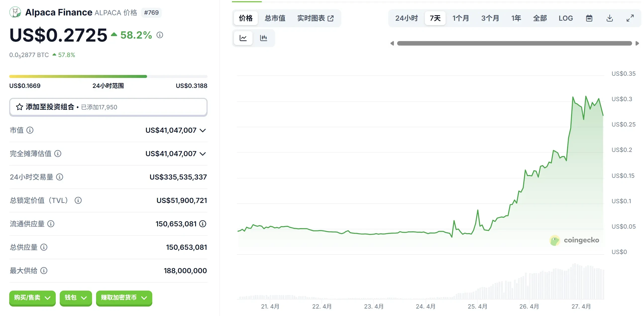Click the 赚取加密货币 button
Image resolution: width=644 pixels, height=316 pixels.
click(x=124, y=298)
